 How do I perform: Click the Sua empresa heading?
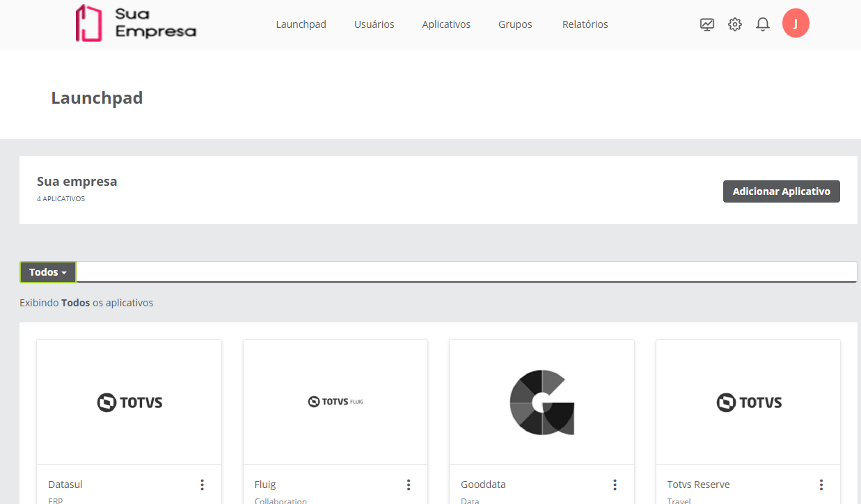pyautogui.click(x=77, y=182)
